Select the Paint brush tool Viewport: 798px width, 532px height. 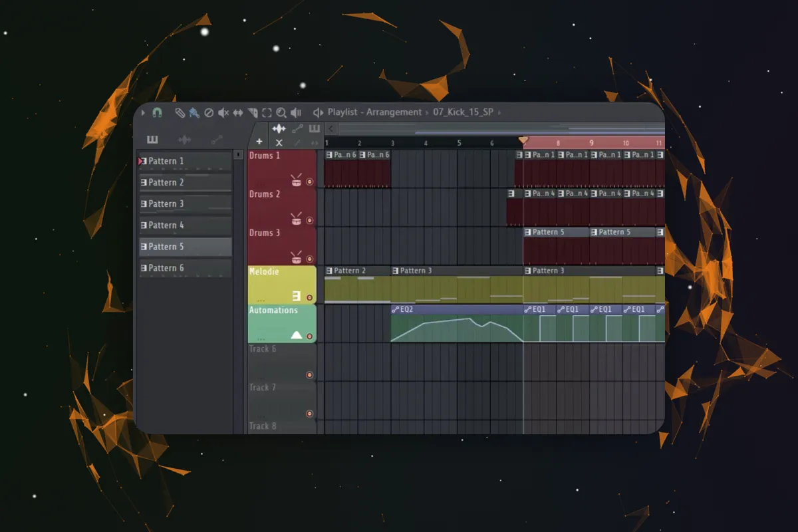click(x=194, y=112)
